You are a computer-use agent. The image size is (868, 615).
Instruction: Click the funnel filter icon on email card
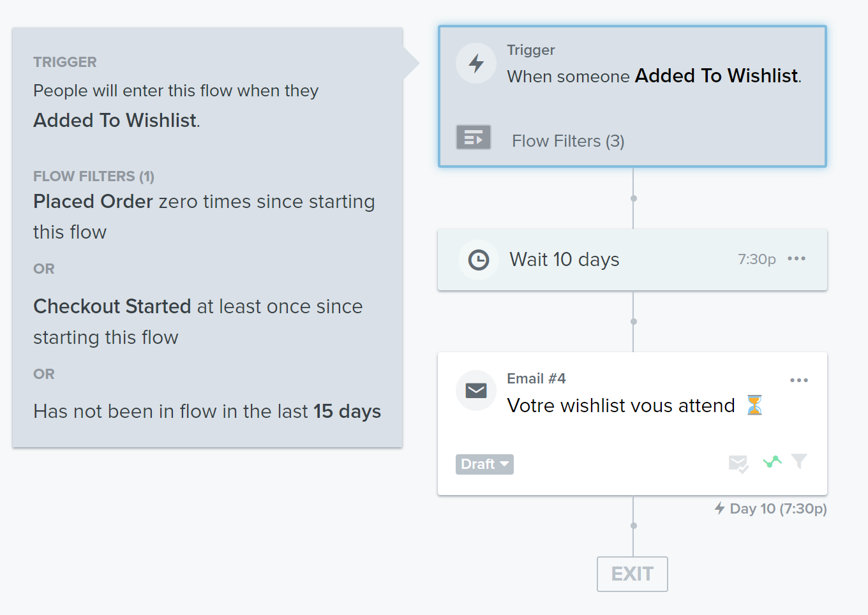(x=799, y=461)
